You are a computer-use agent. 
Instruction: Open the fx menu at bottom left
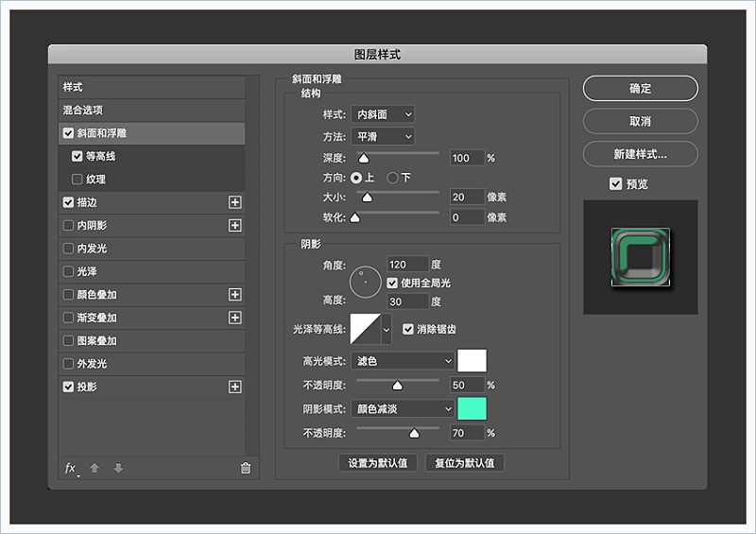click(x=70, y=468)
